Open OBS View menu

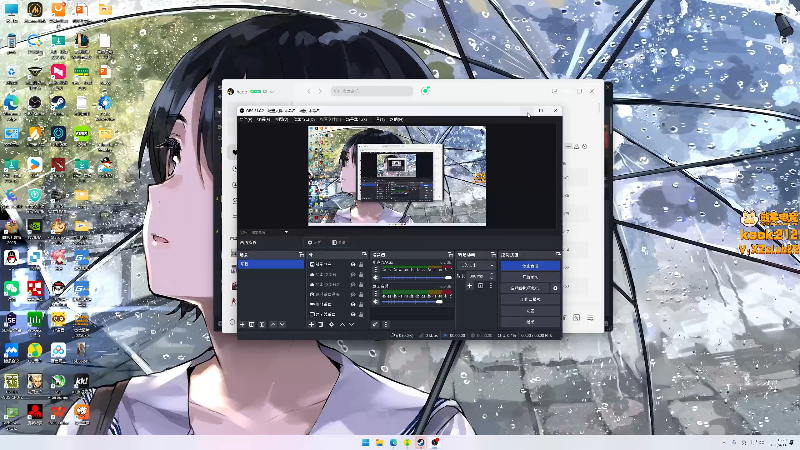pyautogui.click(x=282, y=119)
